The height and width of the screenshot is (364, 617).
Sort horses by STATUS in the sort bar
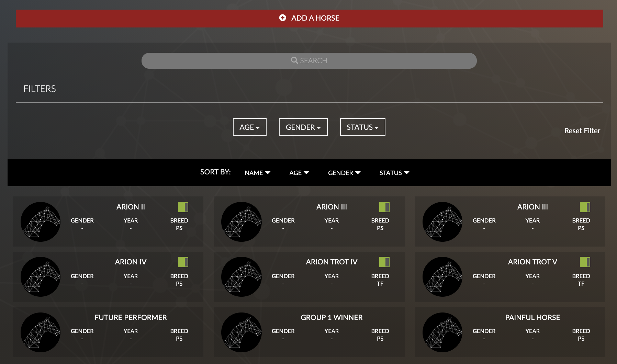394,173
